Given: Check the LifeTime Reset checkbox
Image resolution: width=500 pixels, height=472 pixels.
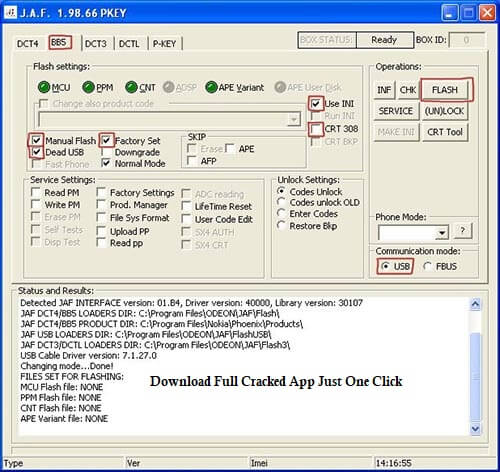Looking at the screenshot, I should pos(186,206).
